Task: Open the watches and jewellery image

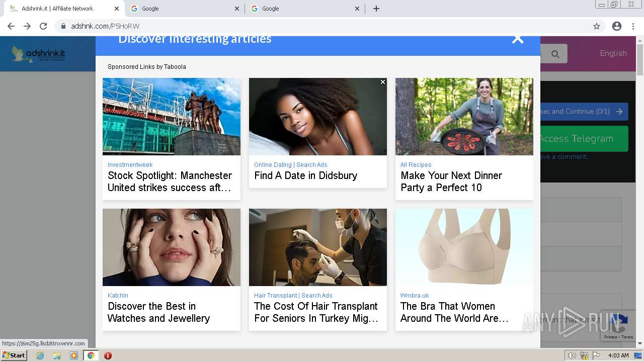Action: (x=172, y=247)
